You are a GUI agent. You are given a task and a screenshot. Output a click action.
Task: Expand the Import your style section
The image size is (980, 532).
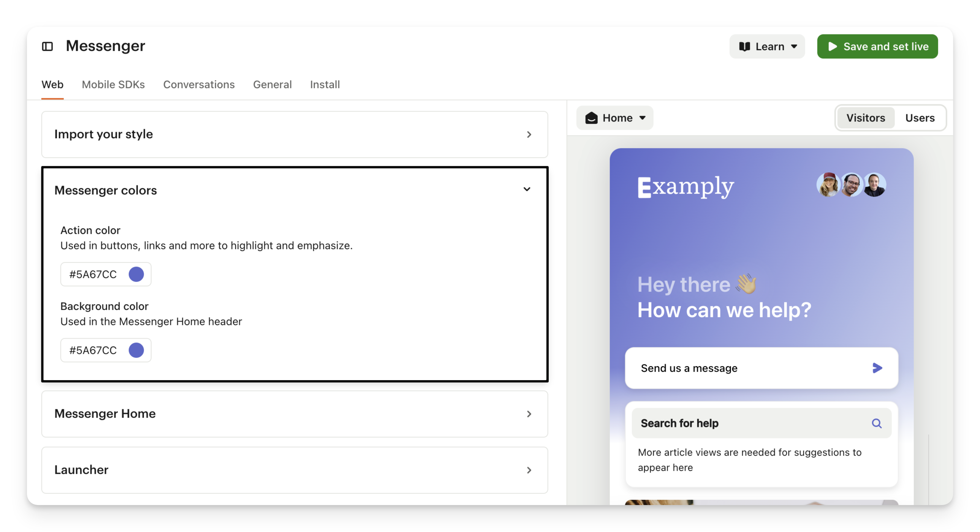(x=529, y=134)
